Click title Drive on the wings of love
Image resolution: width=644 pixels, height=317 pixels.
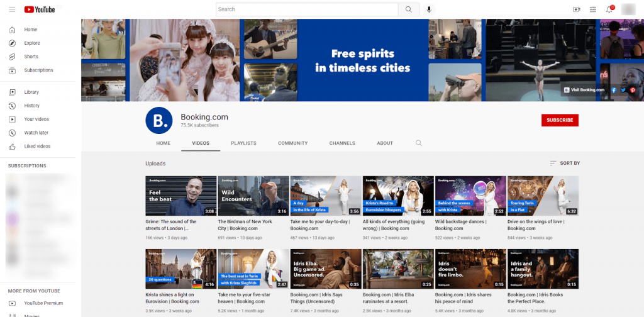point(536,225)
